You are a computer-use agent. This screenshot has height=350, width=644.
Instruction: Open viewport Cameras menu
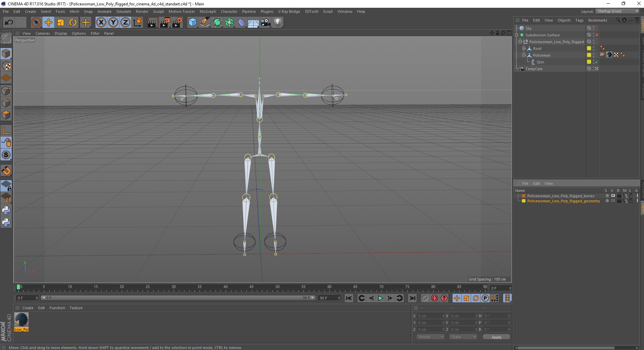point(42,33)
